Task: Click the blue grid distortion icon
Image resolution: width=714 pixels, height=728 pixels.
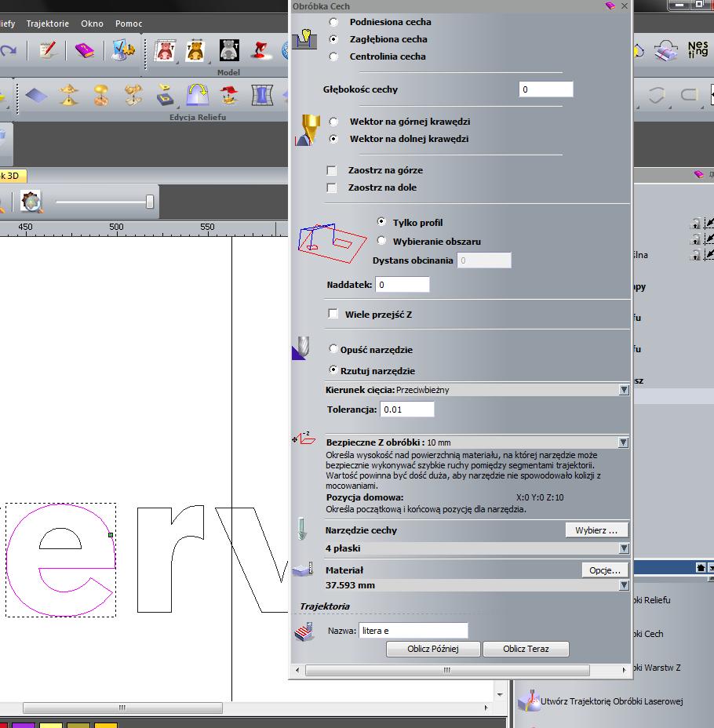Action: (262, 95)
